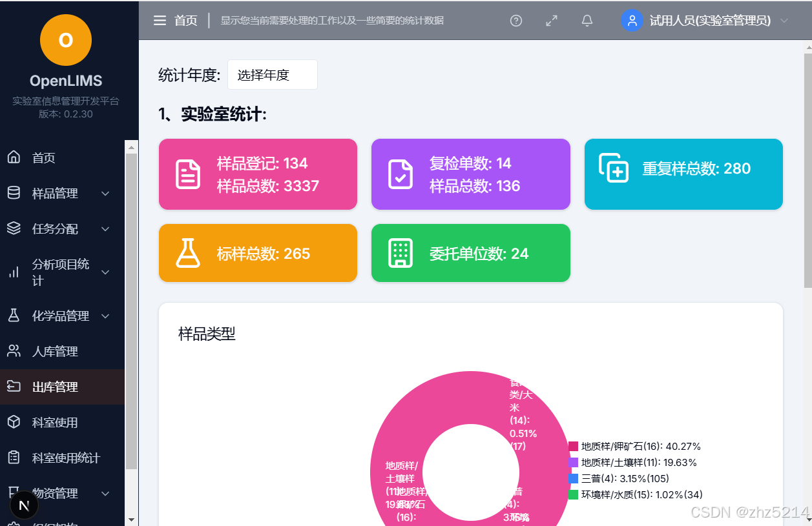812x526 pixels.
Task: Click the document icon on 样品登记 card
Action: pyautogui.click(x=188, y=174)
